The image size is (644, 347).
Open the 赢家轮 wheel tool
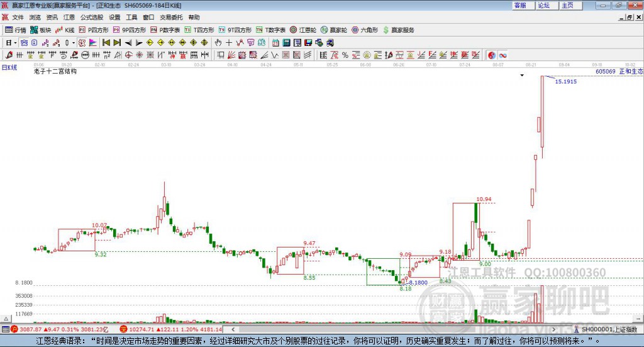(x=334, y=30)
